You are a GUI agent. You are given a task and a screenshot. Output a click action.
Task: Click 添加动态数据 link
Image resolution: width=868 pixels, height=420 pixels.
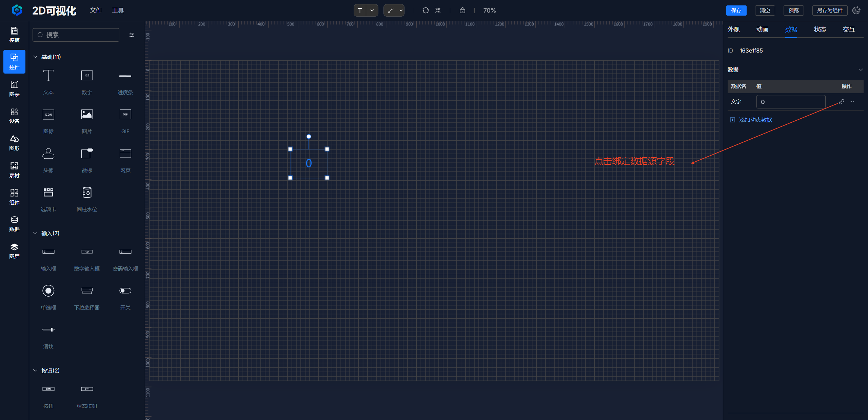point(755,120)
